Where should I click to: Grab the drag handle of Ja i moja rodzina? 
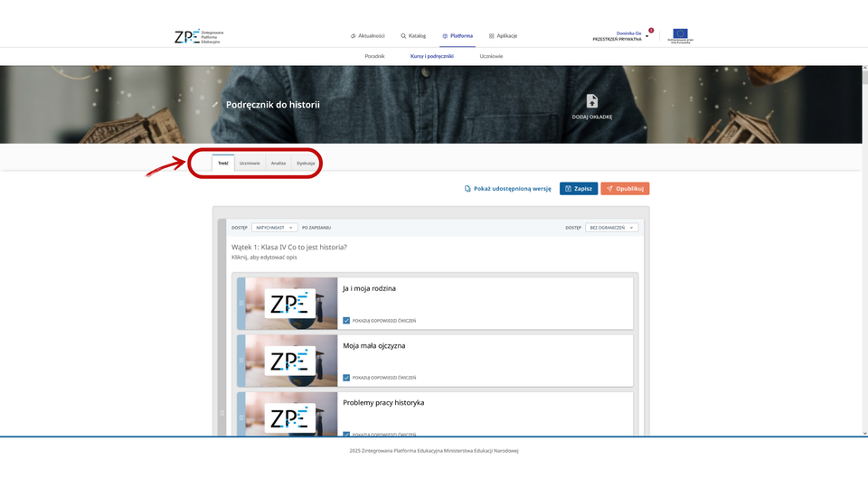click(241, 303)
